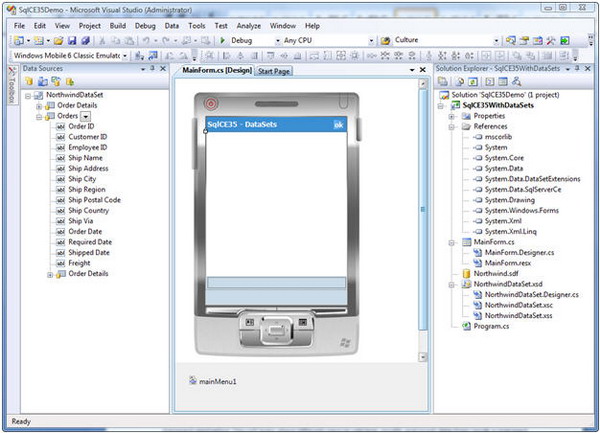Viewport: 600px width, 433px height.
Task: Select System.Data.SqlServerCe reference
Action: coord(523,190)
